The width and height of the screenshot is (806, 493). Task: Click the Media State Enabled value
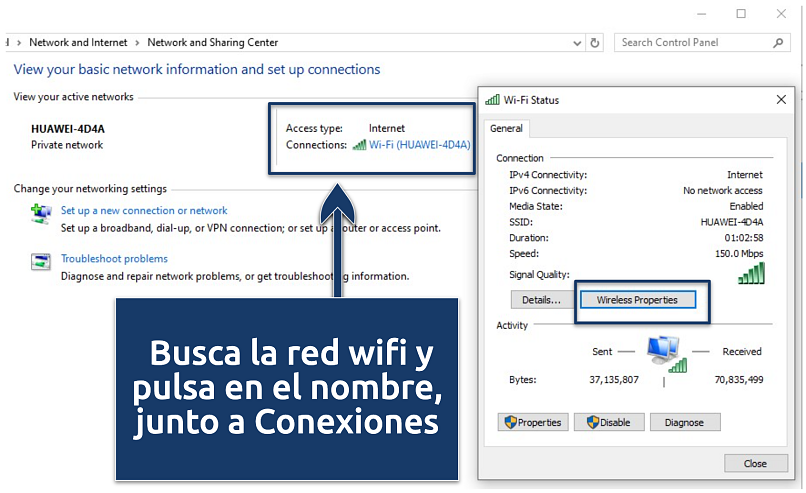click(746, 206)
